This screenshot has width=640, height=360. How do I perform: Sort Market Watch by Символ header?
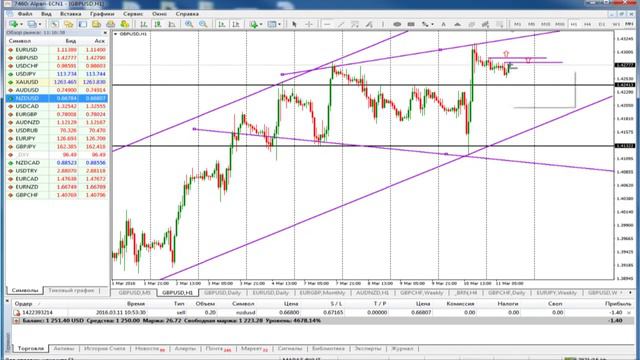(x=20, y=41)
